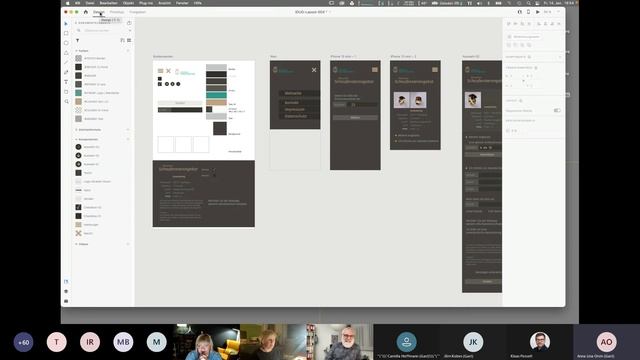
Task: Start desktop preview with the play icon
Action: [x=538, y=12]
